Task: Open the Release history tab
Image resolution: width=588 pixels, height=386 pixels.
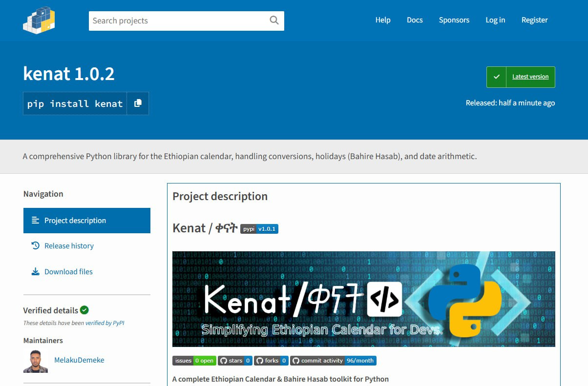Action: 87,246
